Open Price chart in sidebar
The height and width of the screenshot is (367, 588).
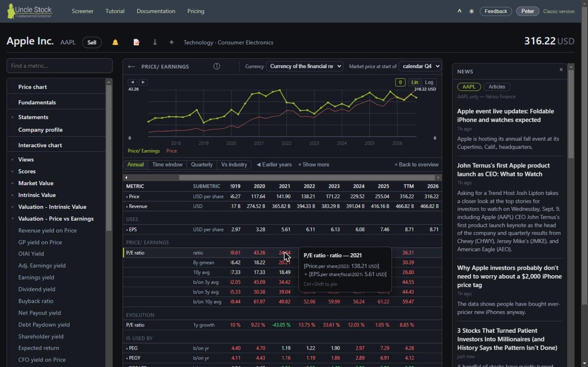click(33, 87)
